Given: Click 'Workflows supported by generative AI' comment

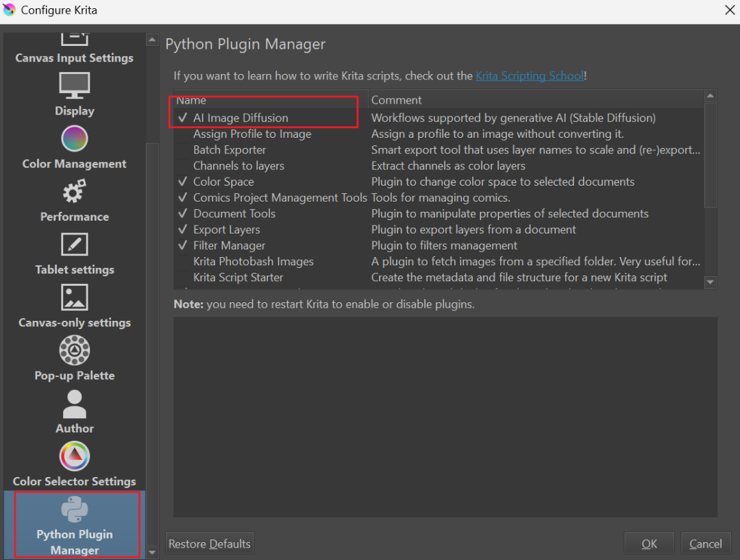Looking at the screenshot, I should coord(513,118).
